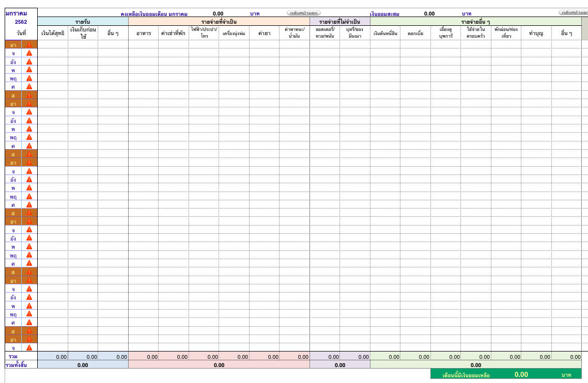This screenshot has height=383, width=588.
Task: Click the พักผ่อน/ท่องเที่ยว column header
Action: (x=506, y=33)
